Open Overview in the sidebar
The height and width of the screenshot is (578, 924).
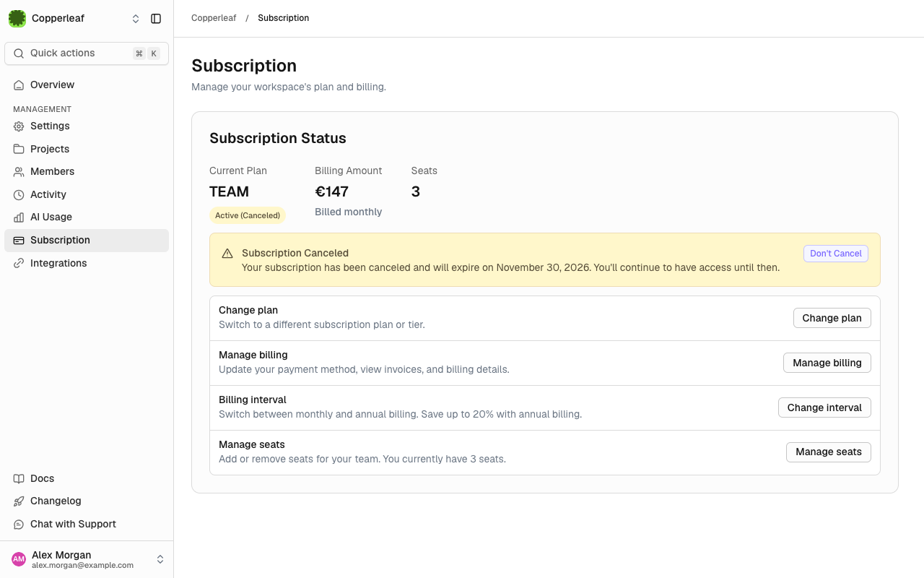(x=87, y=85)
